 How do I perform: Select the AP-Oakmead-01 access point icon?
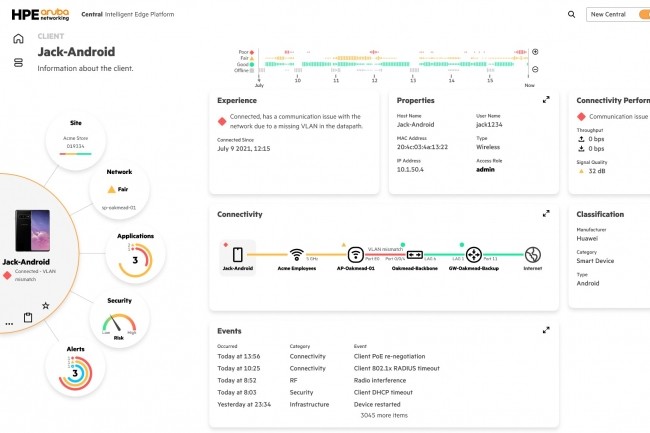pos(355,254)
